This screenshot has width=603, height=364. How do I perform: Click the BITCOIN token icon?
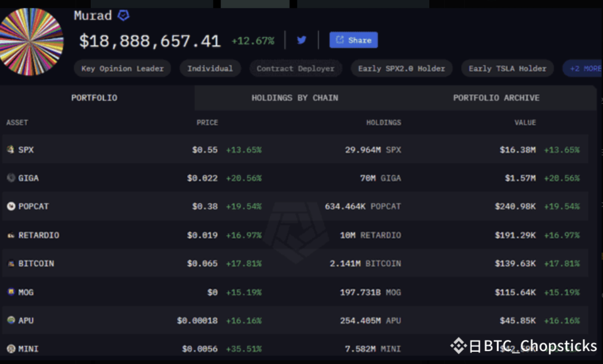coord(11,263)
